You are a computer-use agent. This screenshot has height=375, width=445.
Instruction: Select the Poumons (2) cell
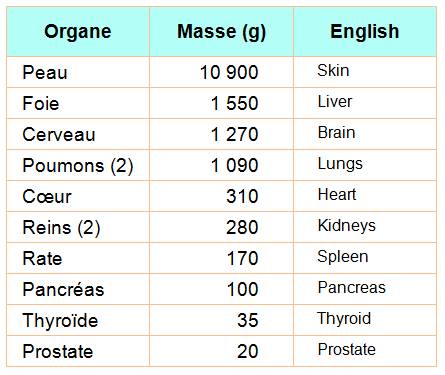(78, 166)
